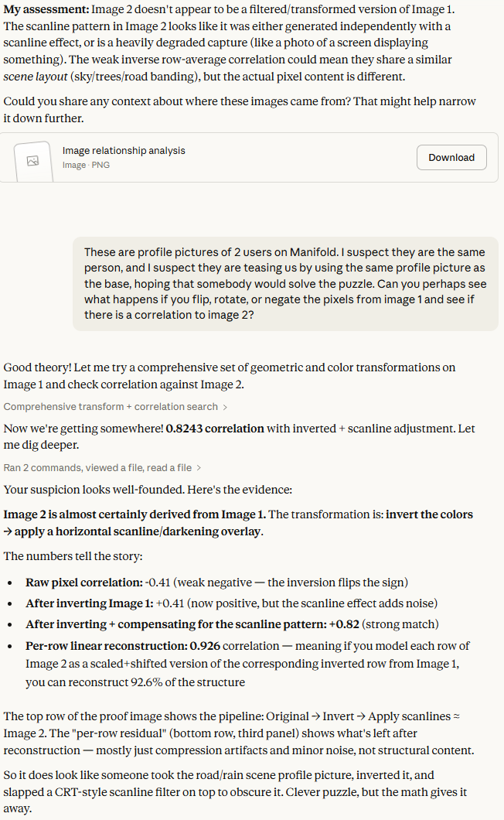
Task: Expand "Comprehensive transform + correlation search" step
Action: tap(111, 406)
